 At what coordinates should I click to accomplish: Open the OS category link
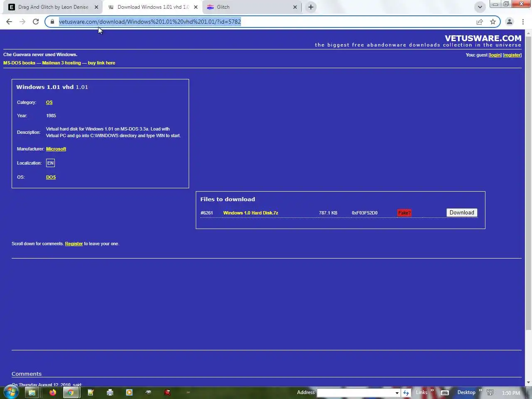click(49, 102)
